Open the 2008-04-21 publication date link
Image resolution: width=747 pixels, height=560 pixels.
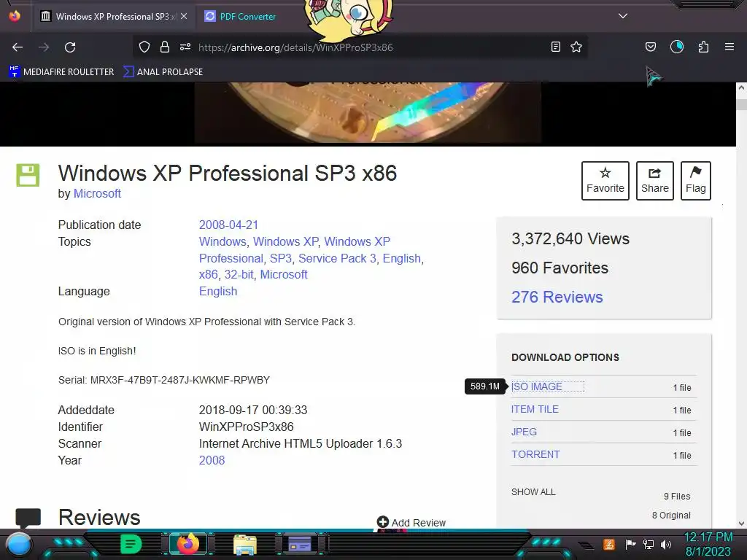coord(228,225)
